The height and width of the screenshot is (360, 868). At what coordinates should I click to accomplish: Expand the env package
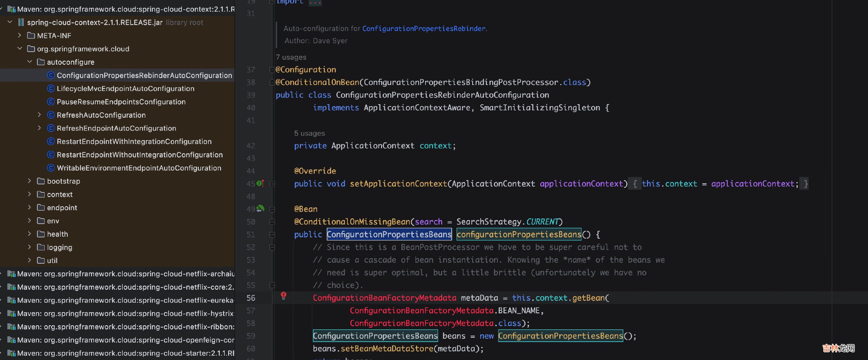tap(30, 221)
